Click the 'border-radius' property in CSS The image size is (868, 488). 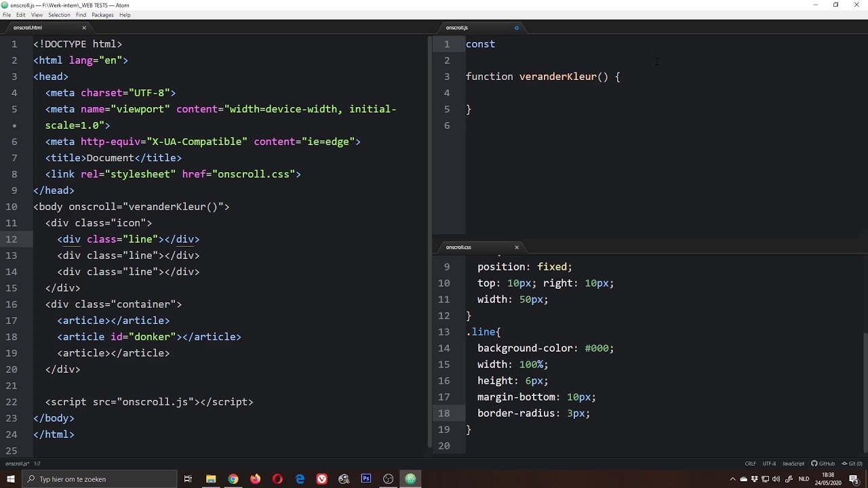[x=516, y=413]
